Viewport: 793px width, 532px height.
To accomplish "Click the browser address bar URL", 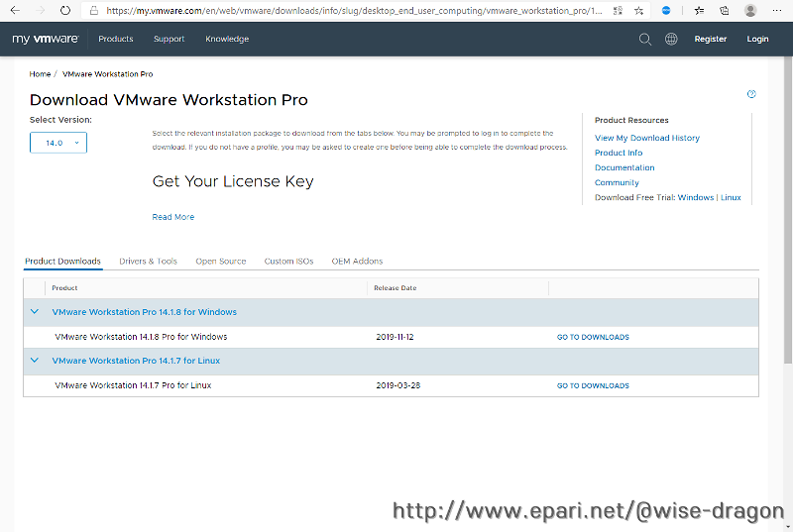I will tap(354, 10).
